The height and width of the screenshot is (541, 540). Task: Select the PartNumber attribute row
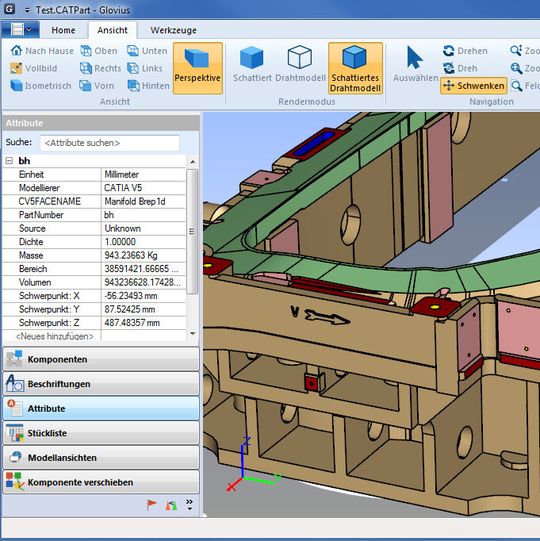[94, 215]
